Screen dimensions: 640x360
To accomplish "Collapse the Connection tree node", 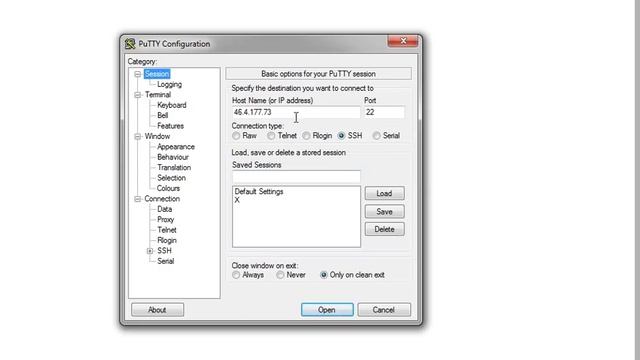I will [138, 199].
